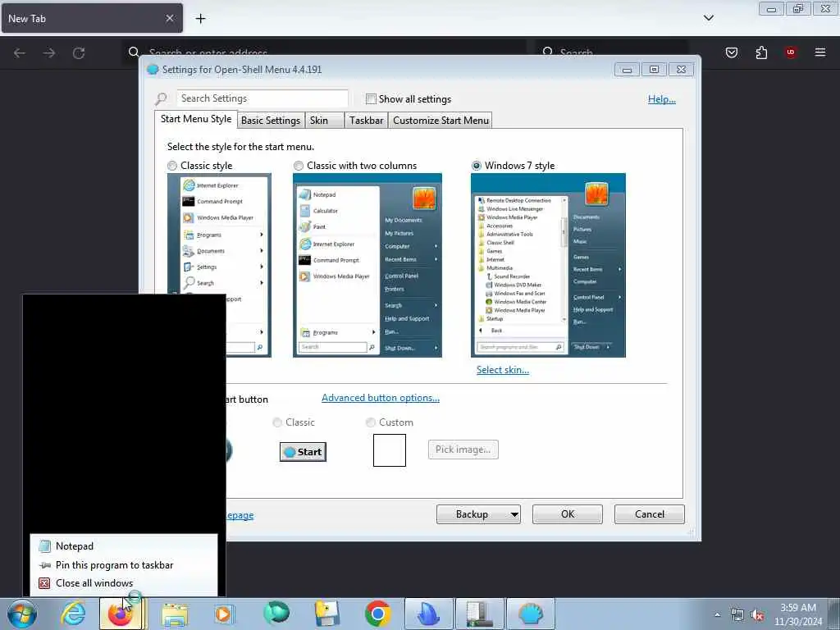Click the Cancel button
The image size is (840, 630).
coord(650,514)
